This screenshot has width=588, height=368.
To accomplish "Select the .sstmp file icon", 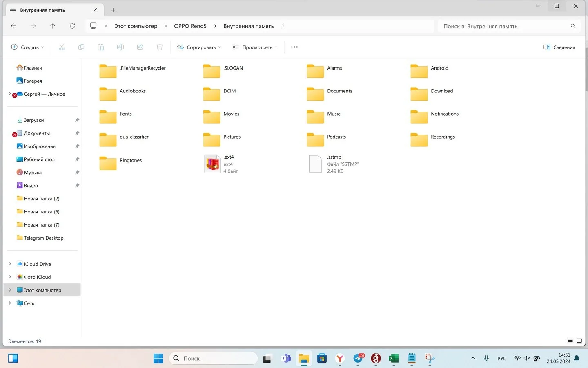I will (315, 164).
